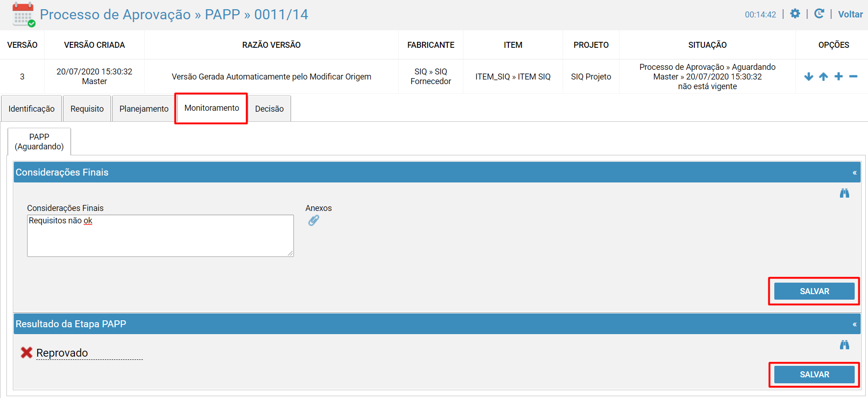Click the ITEM column header
The height and width of the screenshot is (398, 868).
tap(513, 45)
